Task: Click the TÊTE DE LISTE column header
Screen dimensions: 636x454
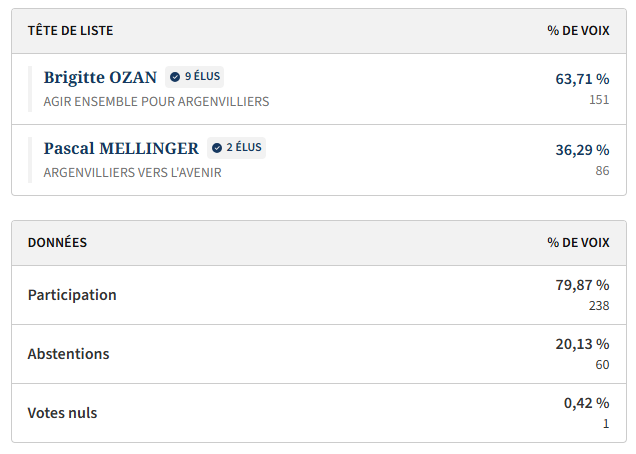Action: pyautogui.click(x=69, y=31)
